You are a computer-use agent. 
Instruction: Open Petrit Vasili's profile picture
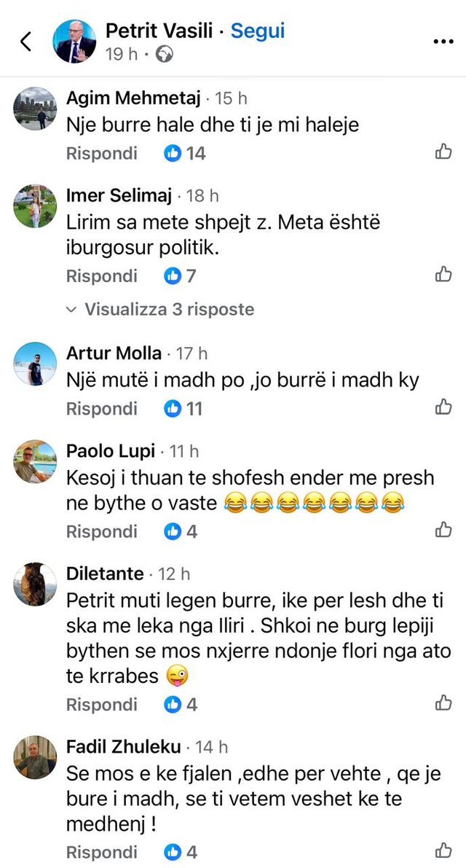click(x=75, y=40)
